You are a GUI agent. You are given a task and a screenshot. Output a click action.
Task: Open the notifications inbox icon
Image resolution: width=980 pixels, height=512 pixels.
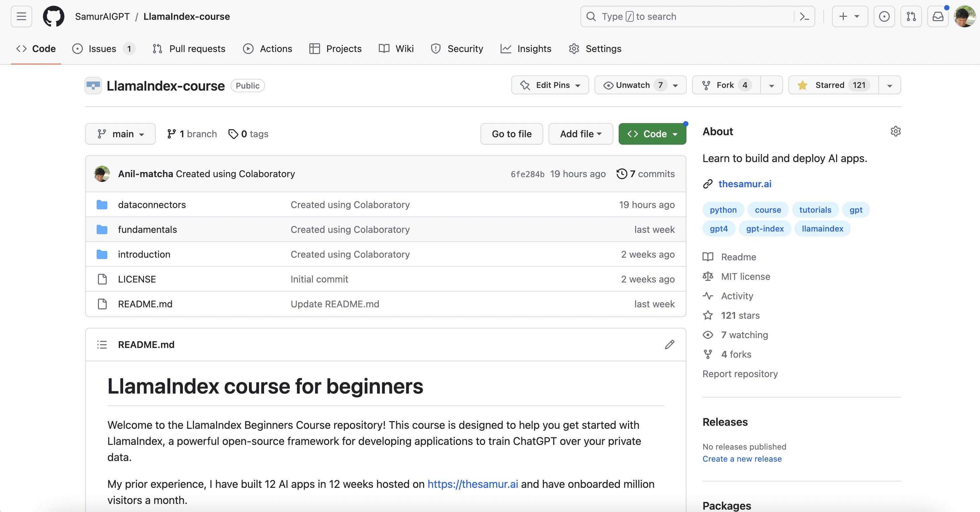[937, 16]
